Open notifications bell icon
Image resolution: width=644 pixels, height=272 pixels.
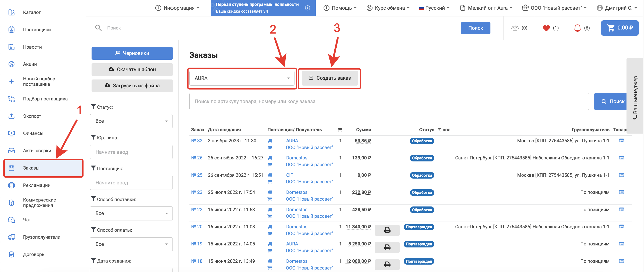(577, 28)
